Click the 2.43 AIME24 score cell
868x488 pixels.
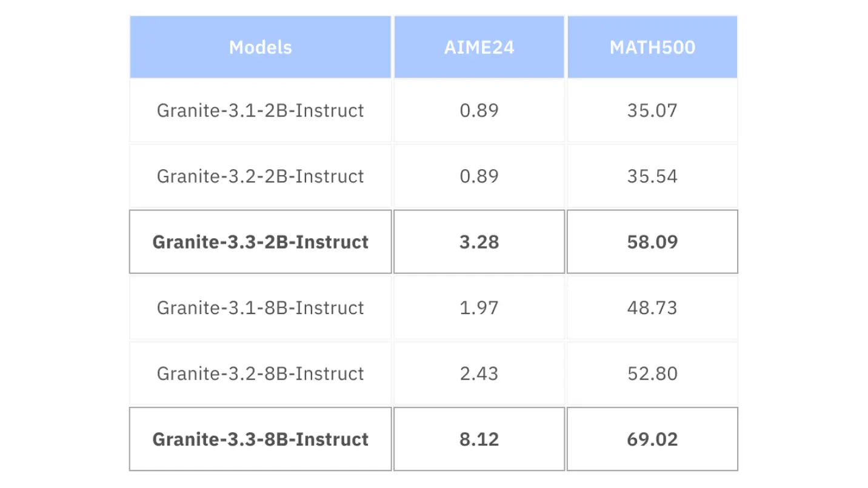[x=479, y=373]
